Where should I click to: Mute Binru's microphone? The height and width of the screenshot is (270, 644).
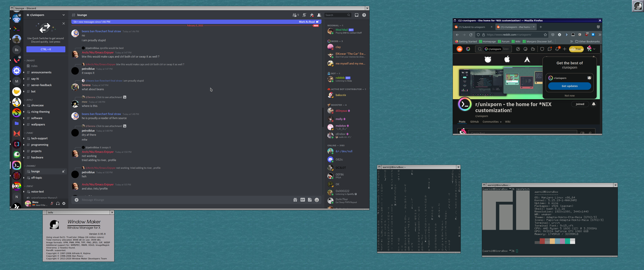point(52,204)
